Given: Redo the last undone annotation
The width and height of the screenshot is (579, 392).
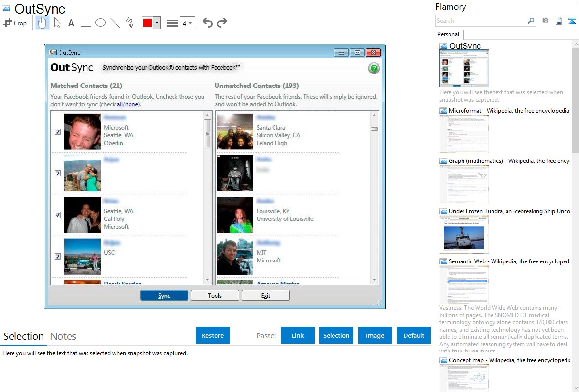Looking at the screenshot, I should 222,23.
